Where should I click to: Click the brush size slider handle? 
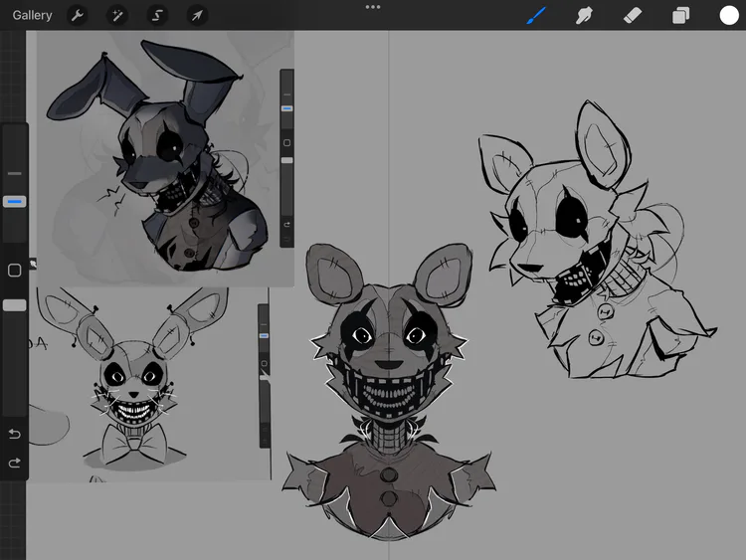tap(14, 202)
